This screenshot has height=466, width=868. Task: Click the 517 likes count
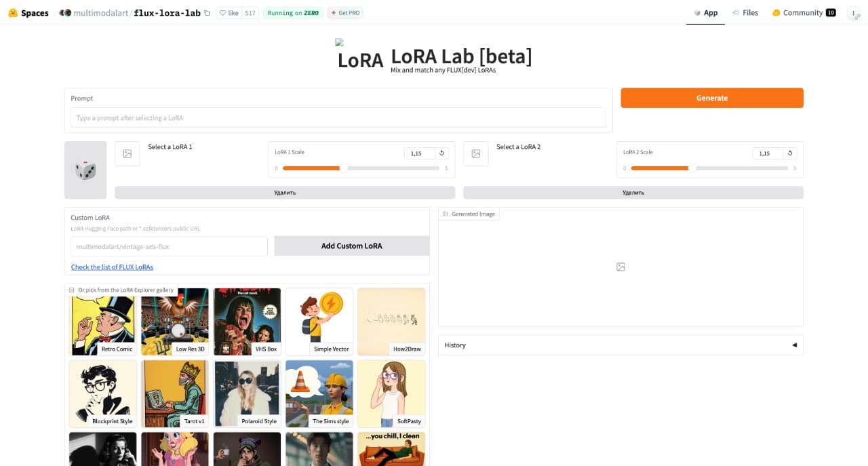(x=250, y=13)
